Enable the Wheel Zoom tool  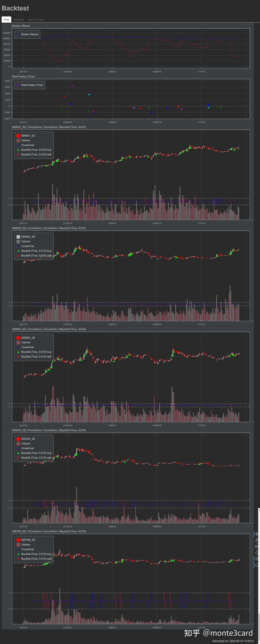point(257,546)
